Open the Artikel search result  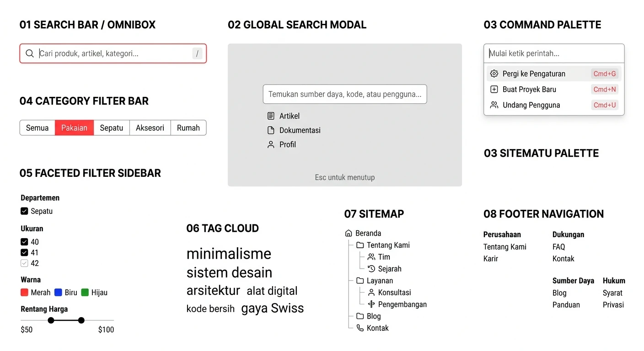click(284, 116)
